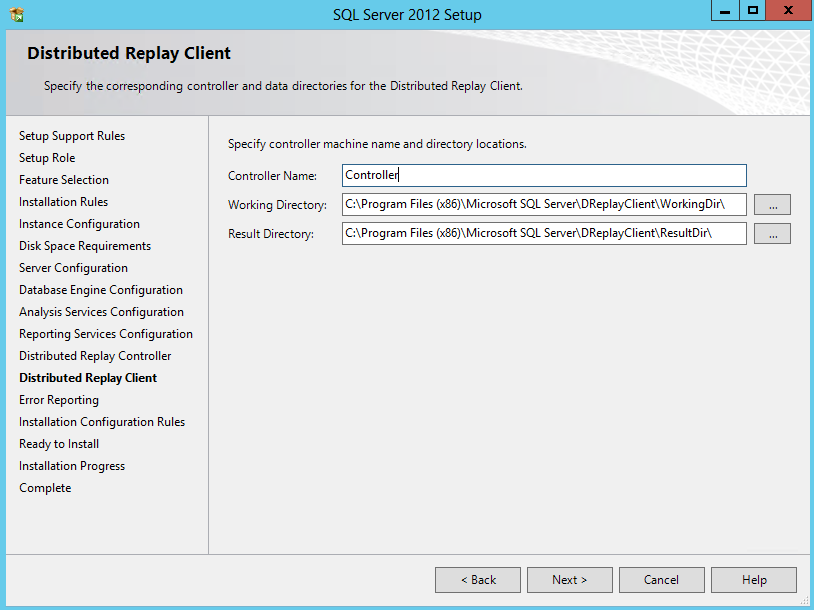Click the Working Directory label
Screen dimensions: 814x610
(277, 205)
